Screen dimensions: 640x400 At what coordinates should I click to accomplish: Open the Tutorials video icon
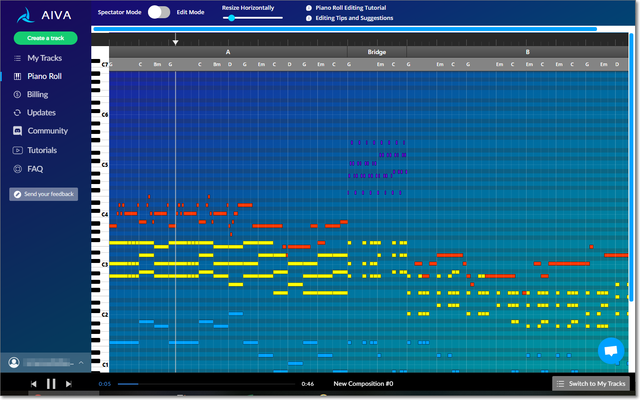click(18, 150)
